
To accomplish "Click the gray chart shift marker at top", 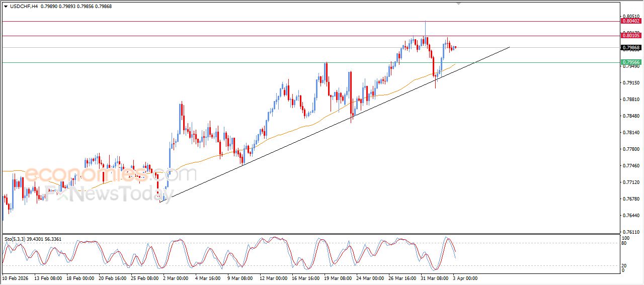I will click(x=458, y=3).
